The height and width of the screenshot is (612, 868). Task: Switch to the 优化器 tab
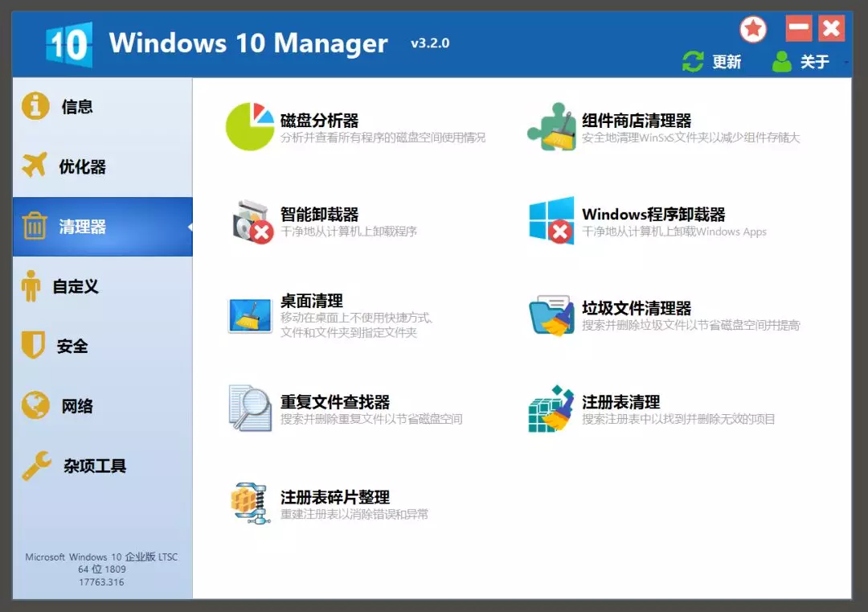102,166
